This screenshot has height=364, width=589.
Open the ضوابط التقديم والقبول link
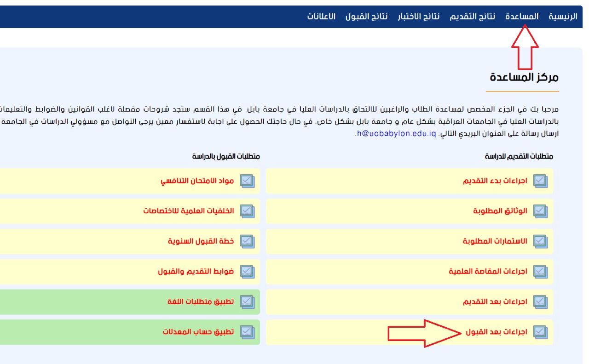196,272
